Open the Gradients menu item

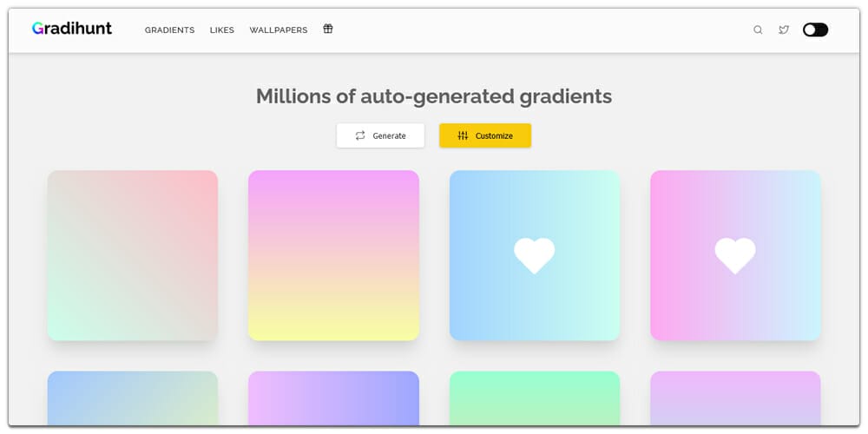169,30
